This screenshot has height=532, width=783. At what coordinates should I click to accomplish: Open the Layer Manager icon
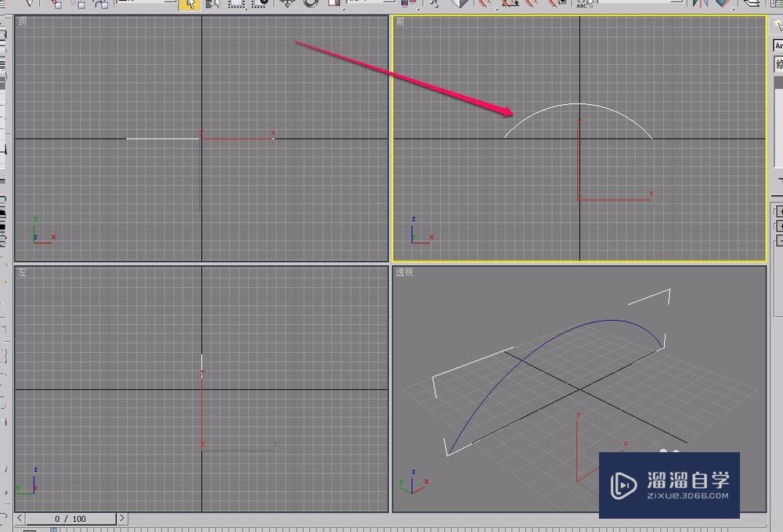752,3
